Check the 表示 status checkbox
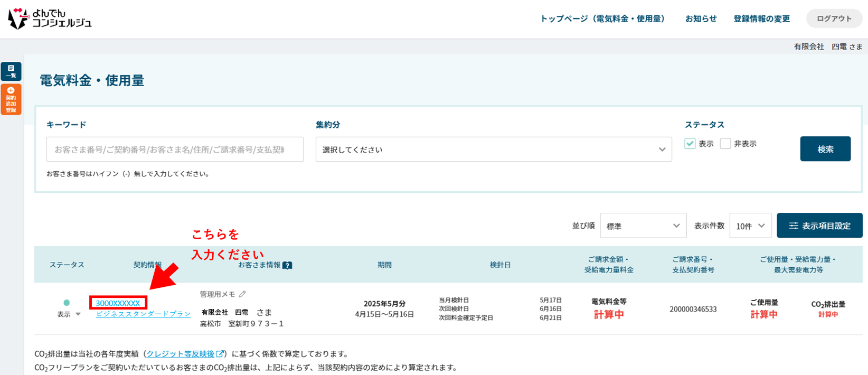This screenshot has width=868, height=375. coord(690,144)
